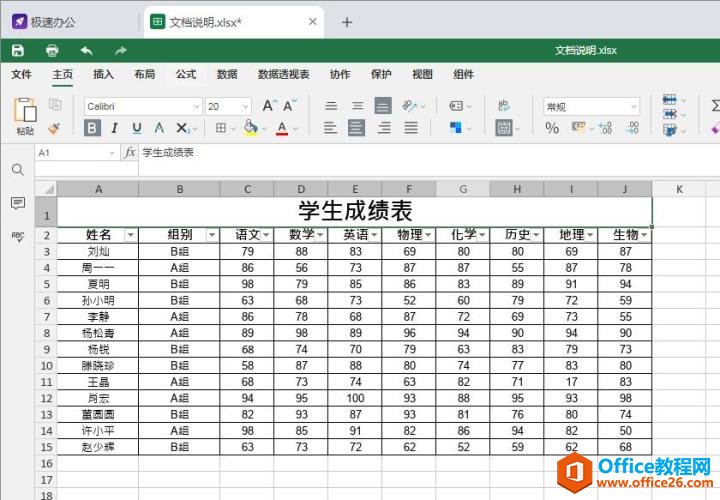The image size is (720, 500).
Task: Open filter dropdown for 组别 column
Action: [x=212, y=235]
